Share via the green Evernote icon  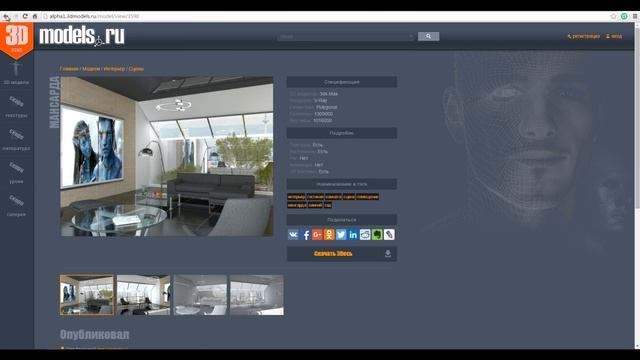(x=377, y=234)
